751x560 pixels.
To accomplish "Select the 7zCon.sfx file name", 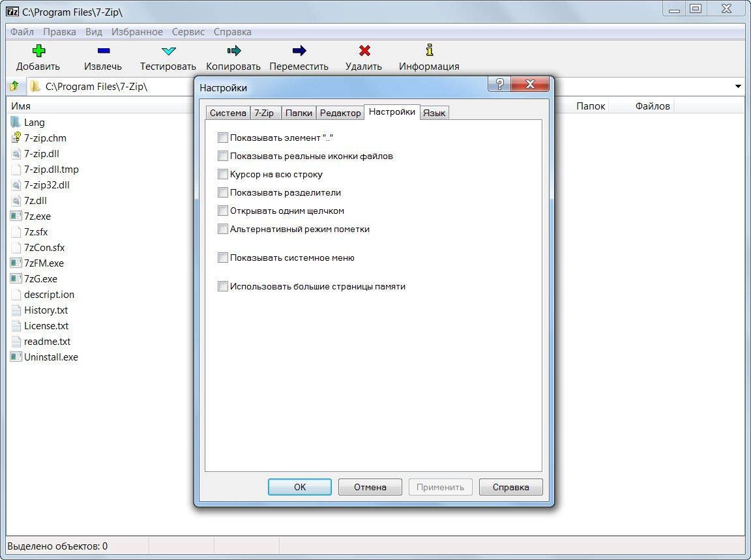I will tap(44, 248).
